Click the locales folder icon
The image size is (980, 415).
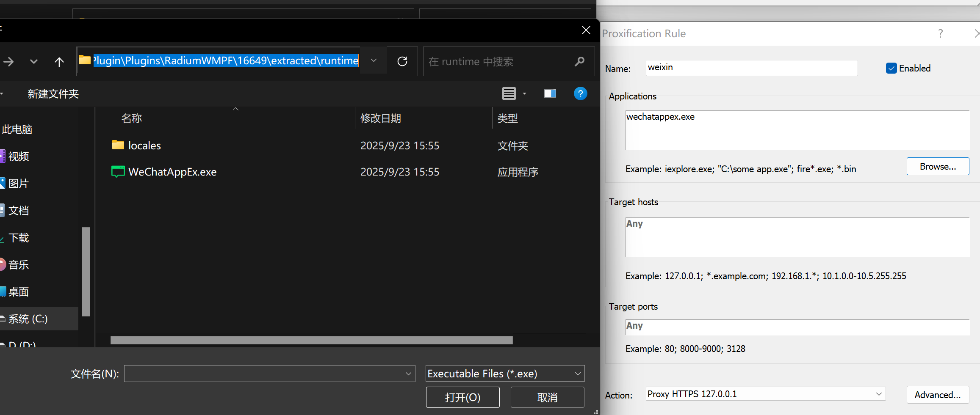pos(118,145)
